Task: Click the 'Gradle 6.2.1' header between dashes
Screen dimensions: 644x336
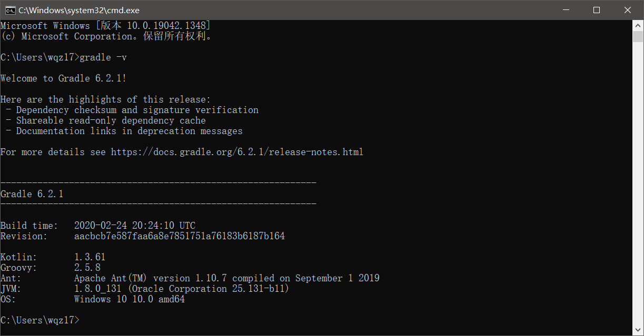Action: point(32,194)
